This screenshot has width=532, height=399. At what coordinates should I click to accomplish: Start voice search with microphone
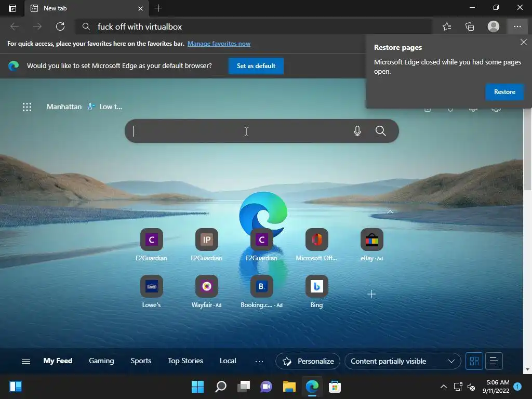tap(357, 131)
